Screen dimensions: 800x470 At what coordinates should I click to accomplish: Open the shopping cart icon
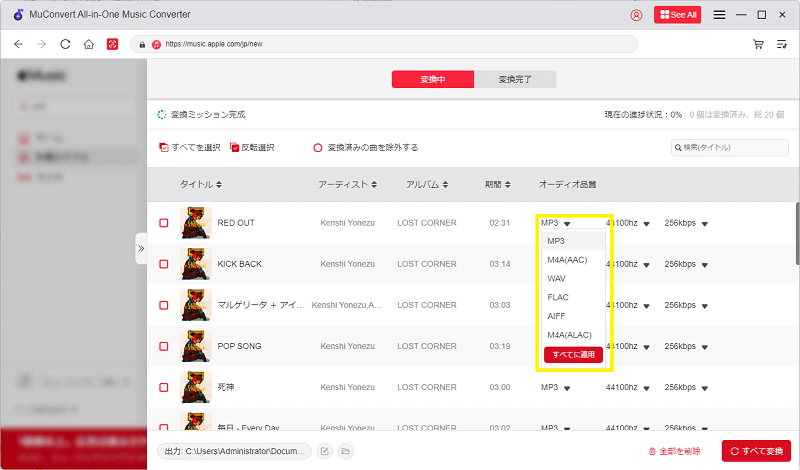758,44
